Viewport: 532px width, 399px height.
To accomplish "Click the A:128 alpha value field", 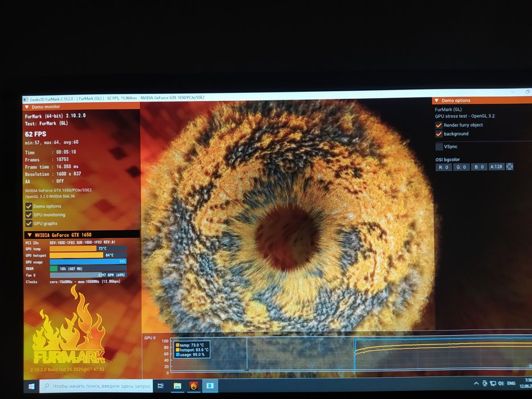I will click(x=497, y=166).
